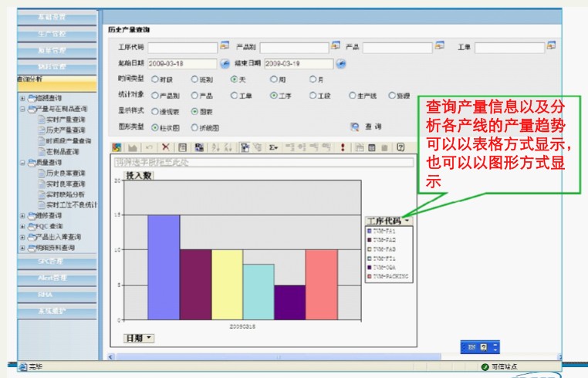This screenshot has width=588, height=378.
Task: Open calendar picker for 结束日期
Action: click(x=341, y=64)
